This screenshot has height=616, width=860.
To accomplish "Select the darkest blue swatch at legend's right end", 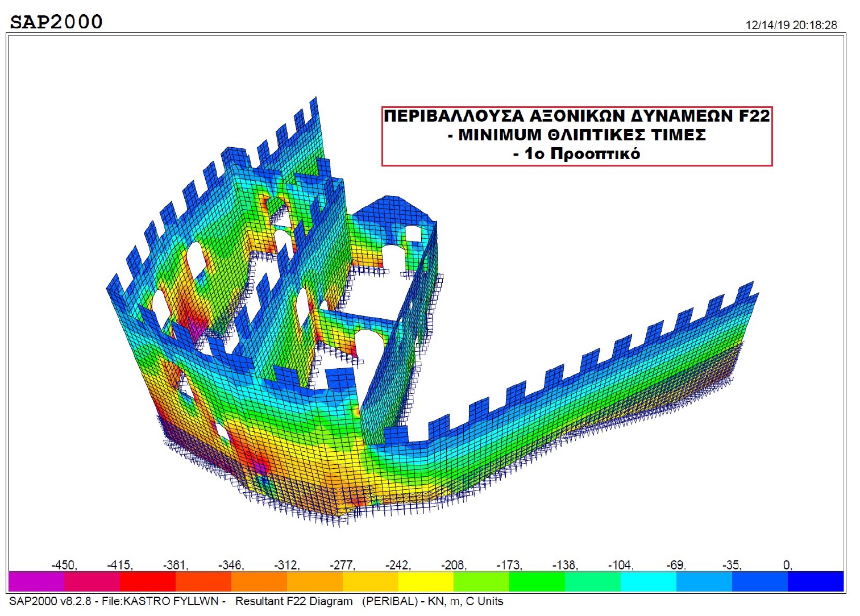I will (816, 581).
